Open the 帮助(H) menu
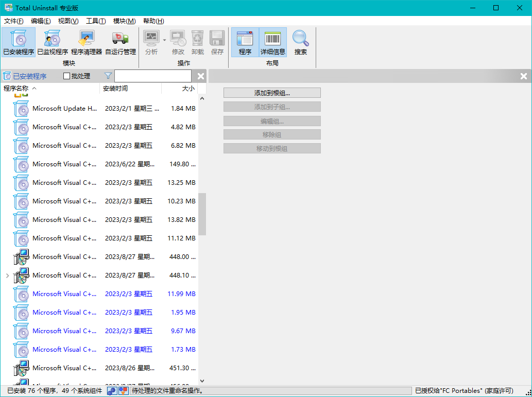532x397 pixels. 153,21
